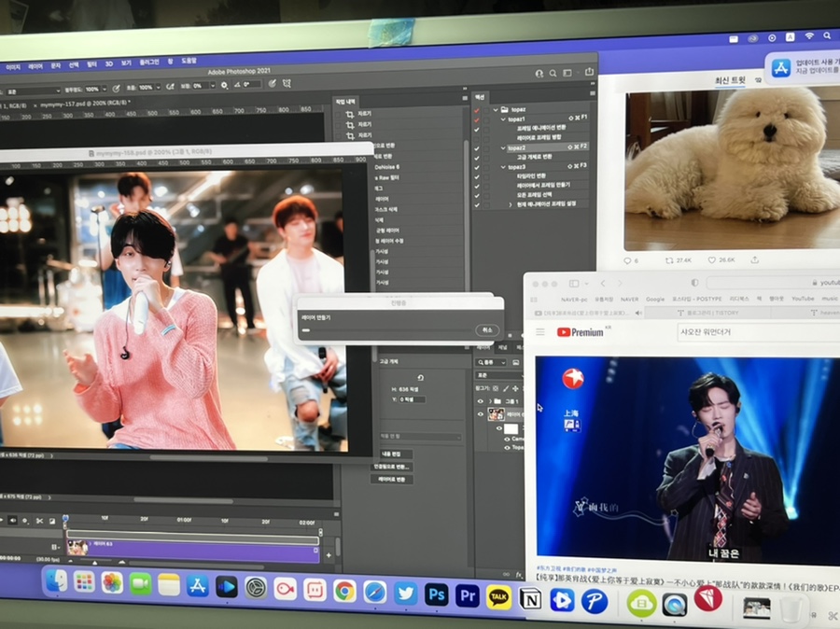This screenshot has width=840, height=629.
Task: Click the 레이어로 변환 button in Properties
Action: (391, 480)
